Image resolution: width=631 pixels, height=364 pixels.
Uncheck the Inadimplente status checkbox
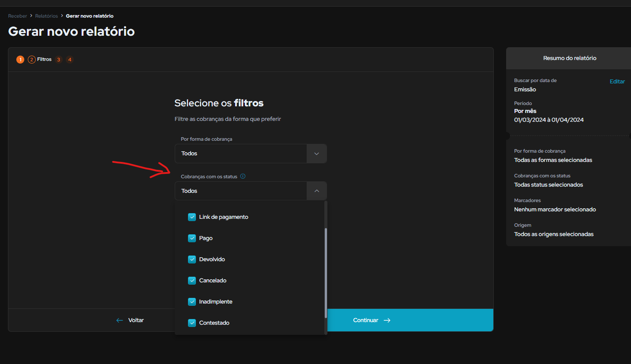192,302
